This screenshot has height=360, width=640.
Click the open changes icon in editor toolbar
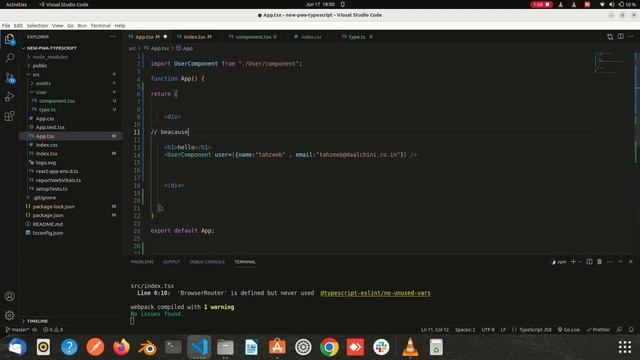coord(610,36)
